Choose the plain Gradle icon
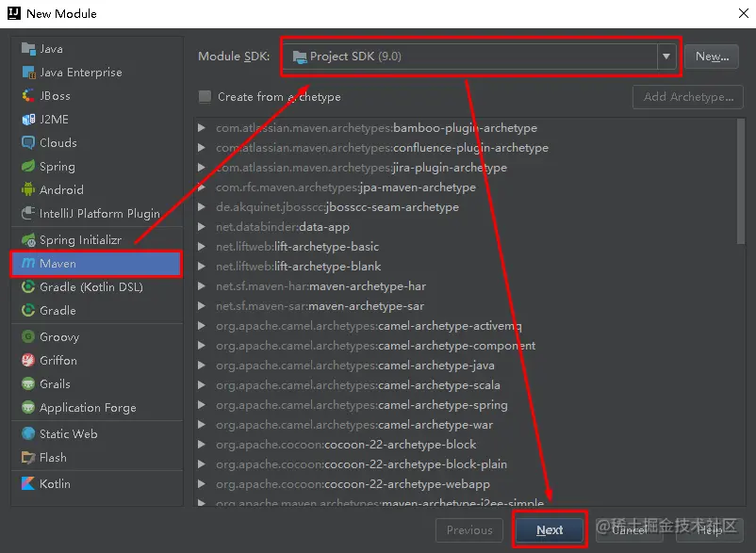This screenshot has height=553, width=756. click(x=28, y=310)
